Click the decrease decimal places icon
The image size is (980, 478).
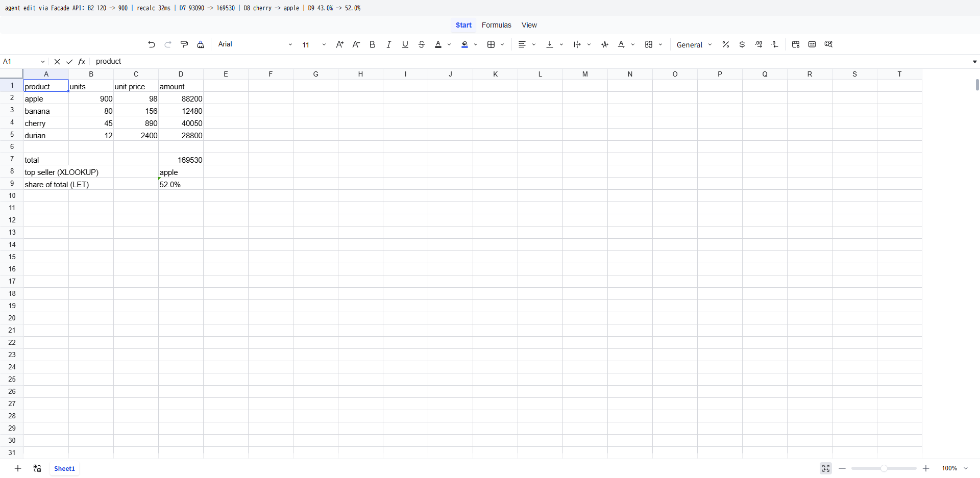[775, 44]
